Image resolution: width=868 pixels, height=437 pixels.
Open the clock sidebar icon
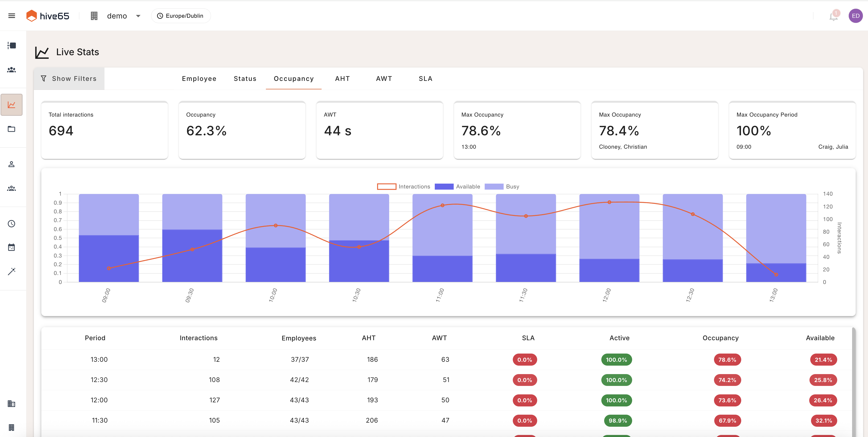point(12,224)
